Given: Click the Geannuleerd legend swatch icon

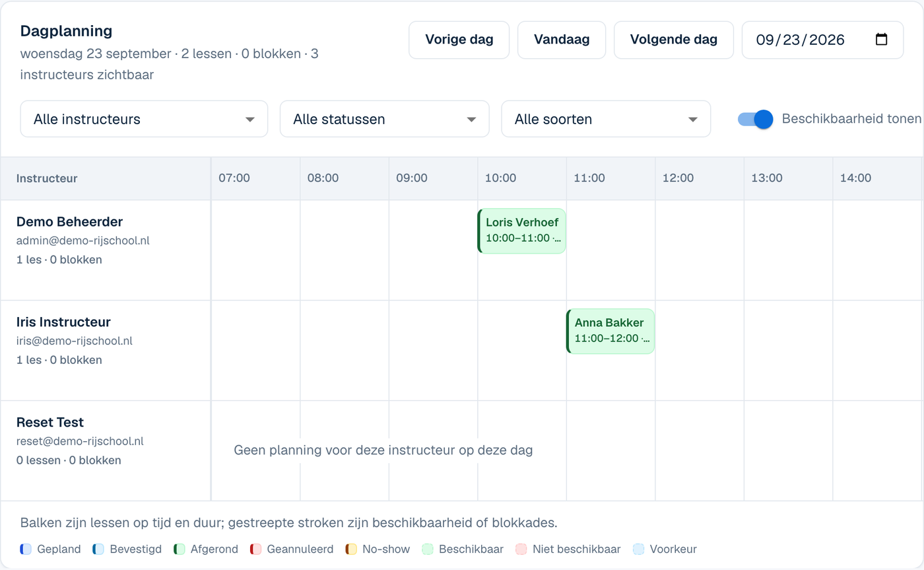Looking at the screenshot, I should [x=255, y=549].
